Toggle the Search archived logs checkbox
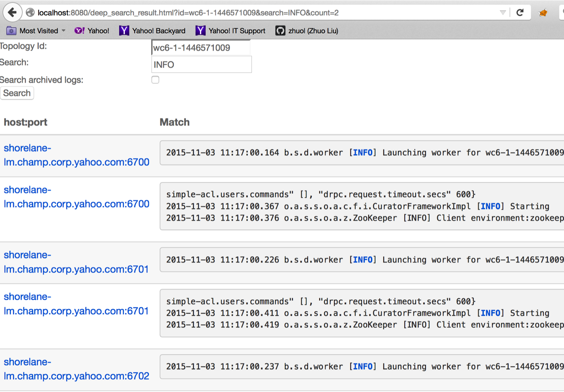The height and width of the screenshot is (392, 564). (155, 80)
